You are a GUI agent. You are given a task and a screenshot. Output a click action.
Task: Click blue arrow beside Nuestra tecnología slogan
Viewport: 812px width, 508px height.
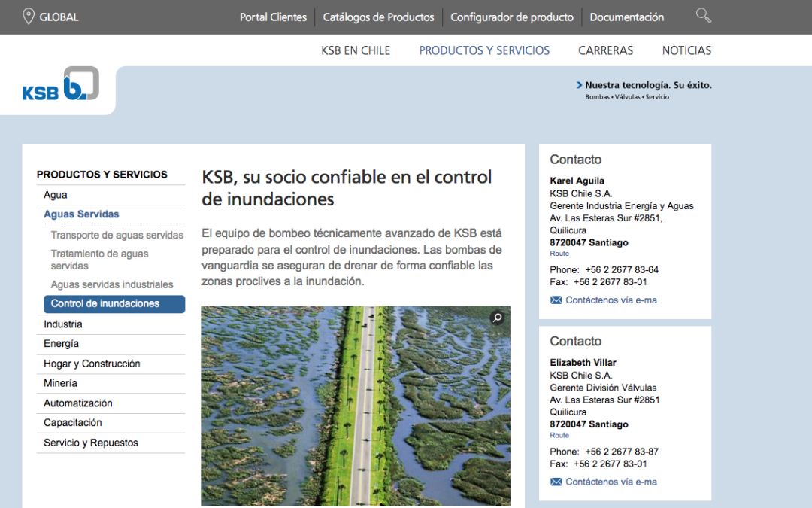(x=580, y=85)
